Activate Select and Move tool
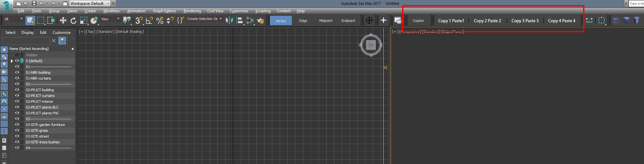644x164 pixels. [63, 20]
